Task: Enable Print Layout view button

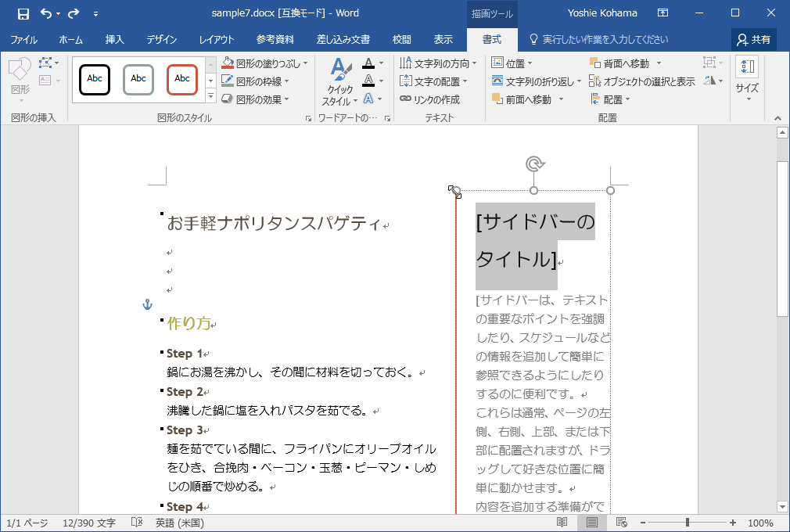Action: pyautogui.click(x=592, y=523)
